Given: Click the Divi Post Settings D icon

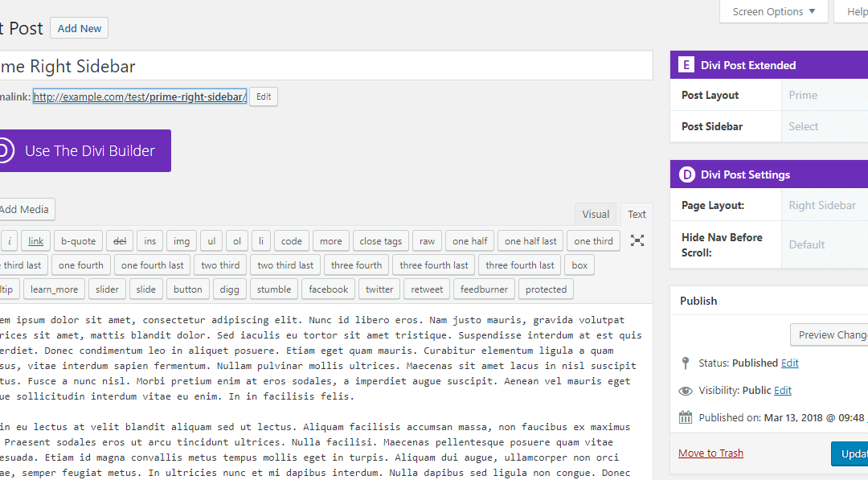Looking at the screenshot, I should click(686, 174).
